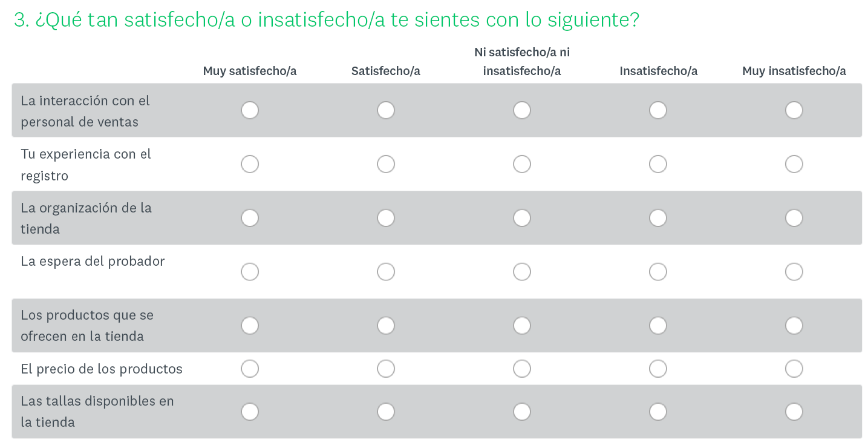This screenshot has width=868, height=445.
Task: Choose Muy insatisfecho/a for el precio de los productos
Action: tap(794, 368)
